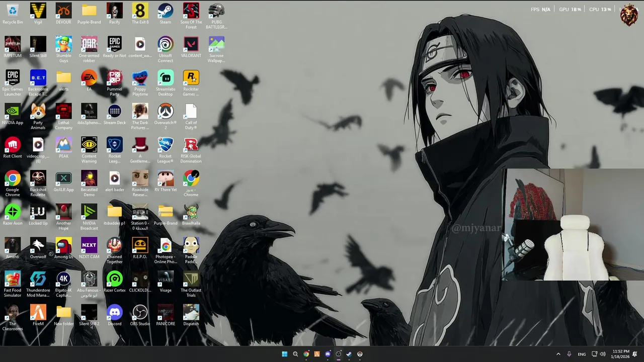
Task: Launch the EA app shortcut
Action: coord(89,81)
